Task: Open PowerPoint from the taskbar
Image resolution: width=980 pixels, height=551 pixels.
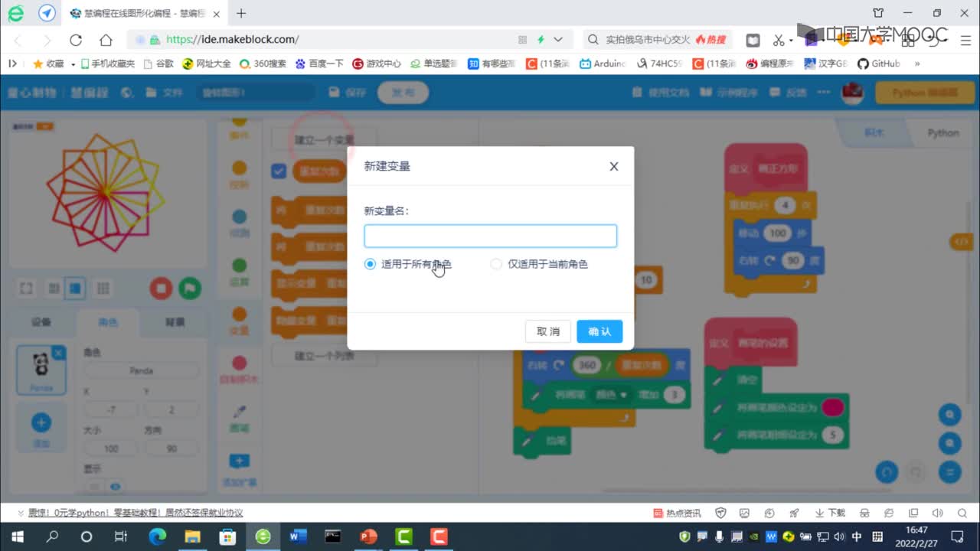Action: coord(369,536)
